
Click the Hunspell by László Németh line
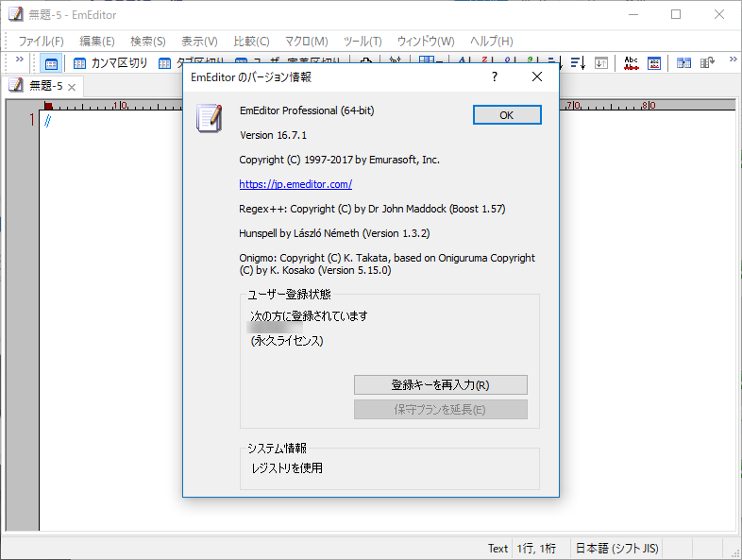pos(334,233)
